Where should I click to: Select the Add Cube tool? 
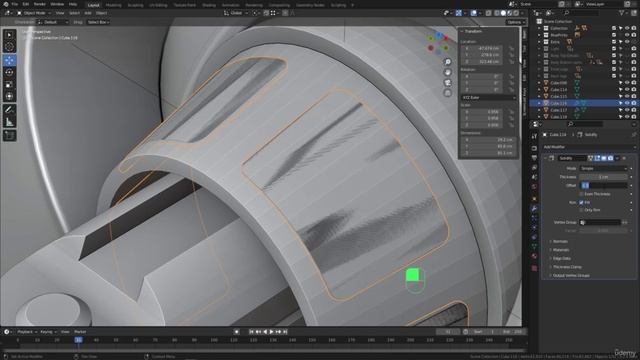click(9, 135)
